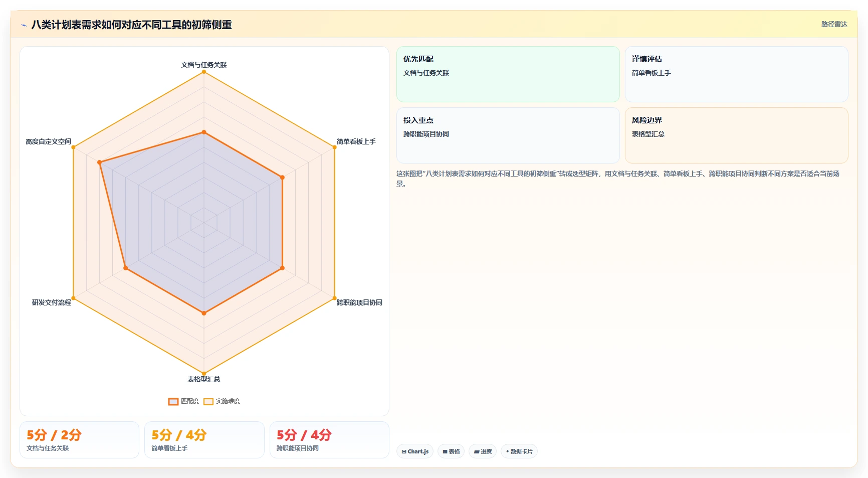Toggle the 实施难度 legend item

pos(222,401)
